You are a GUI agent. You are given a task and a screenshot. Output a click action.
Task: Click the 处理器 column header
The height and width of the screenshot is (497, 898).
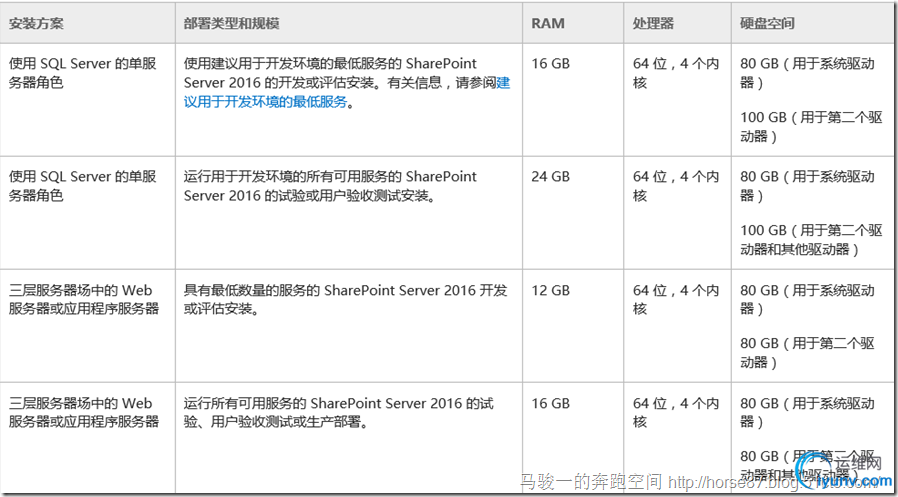[653, 23]
